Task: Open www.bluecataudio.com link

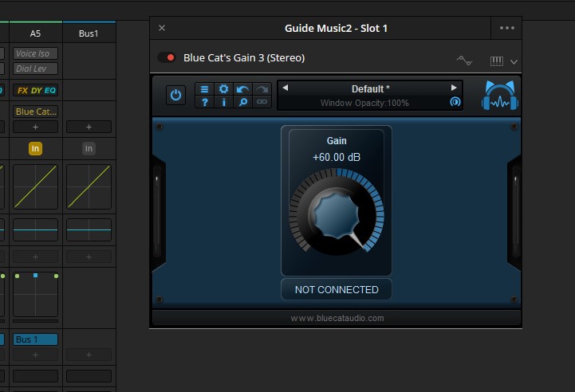Action: click(337, 318)
